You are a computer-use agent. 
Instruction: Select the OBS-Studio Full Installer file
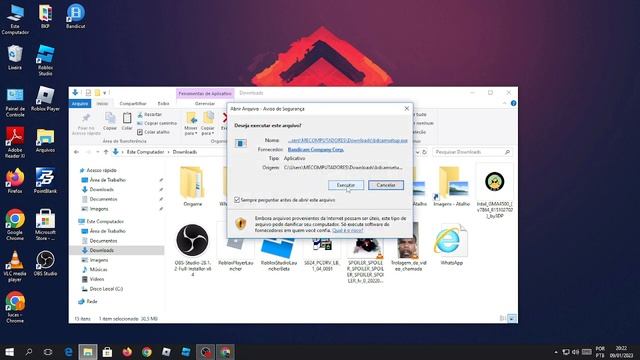192,250
